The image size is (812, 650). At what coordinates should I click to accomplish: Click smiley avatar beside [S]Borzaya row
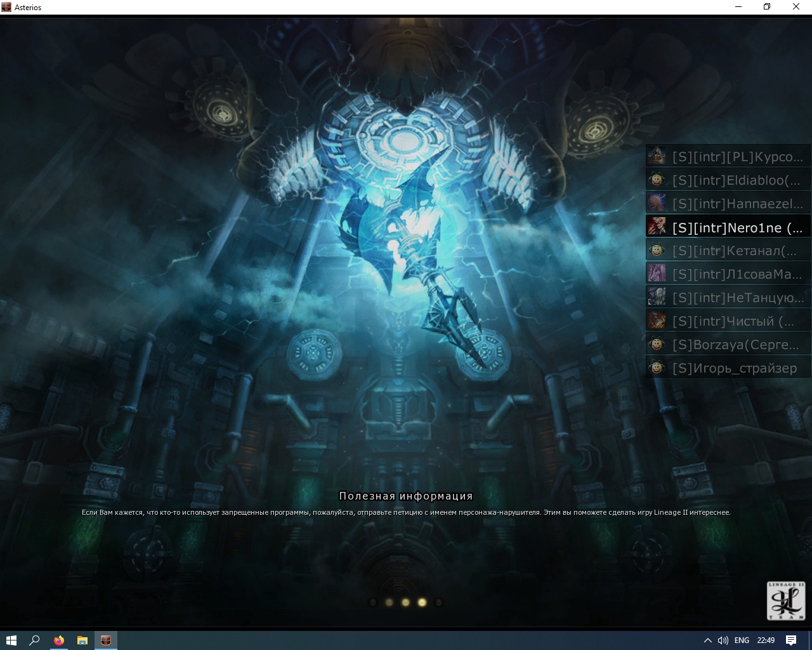click(x=657, y=344)
